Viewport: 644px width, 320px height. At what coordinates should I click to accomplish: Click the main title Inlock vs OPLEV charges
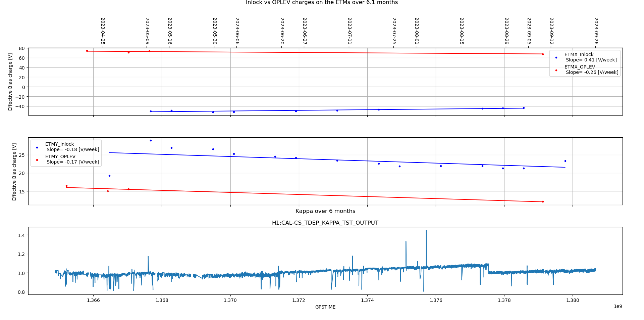pos(322,3)
